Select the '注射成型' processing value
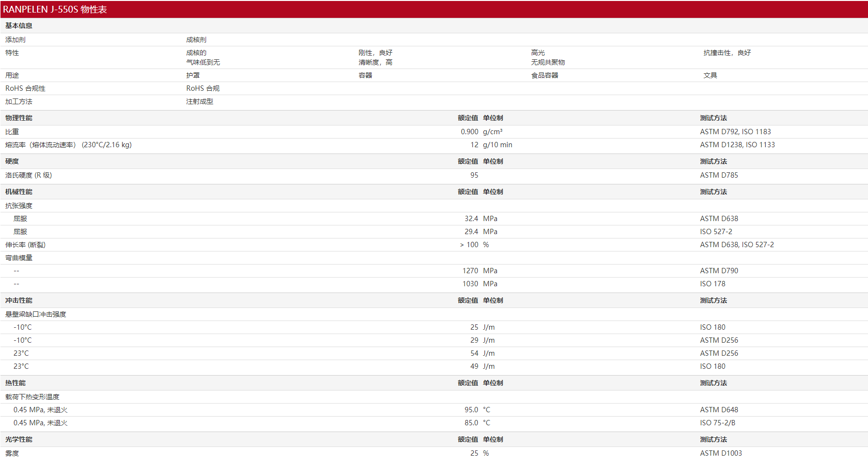Image resolution: width=868 pixels, height=461 pixels. [200, 101]
